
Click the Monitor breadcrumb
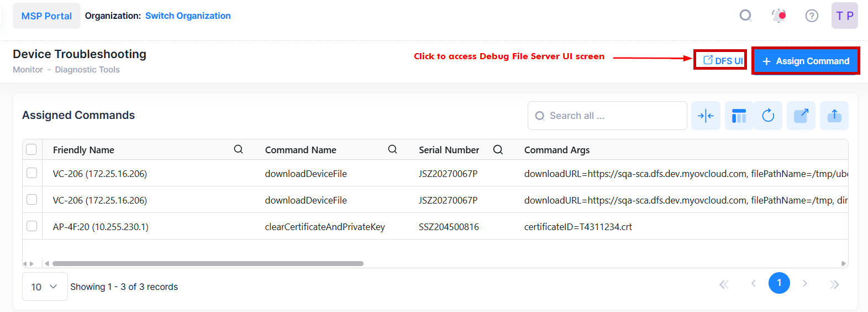click(28, 70)
